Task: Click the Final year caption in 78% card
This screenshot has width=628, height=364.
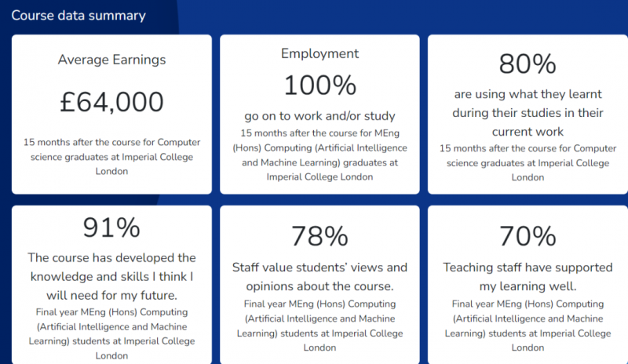Action: pyautogui.click(x=319, y=326)
